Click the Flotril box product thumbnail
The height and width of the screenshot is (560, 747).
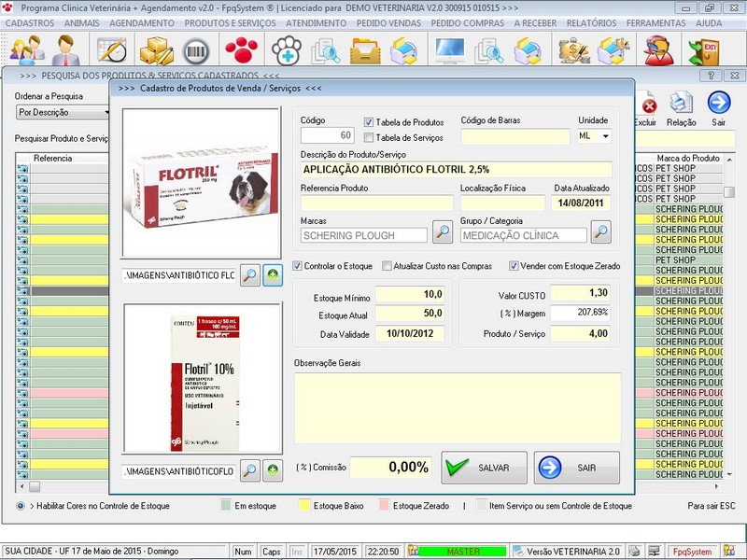click(201, 183)
